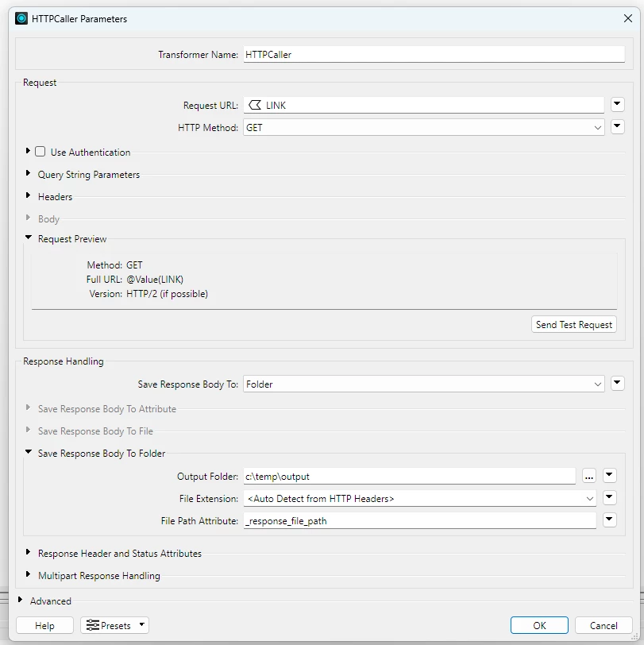
Task: Browse for Output Folder with ellipsis button
Action: pos(589,477)
